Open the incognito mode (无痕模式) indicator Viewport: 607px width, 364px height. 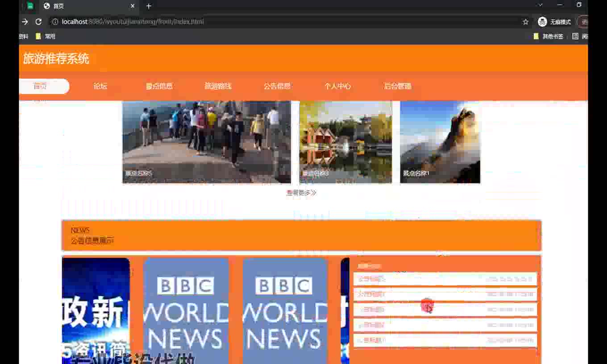coord(554,22)
